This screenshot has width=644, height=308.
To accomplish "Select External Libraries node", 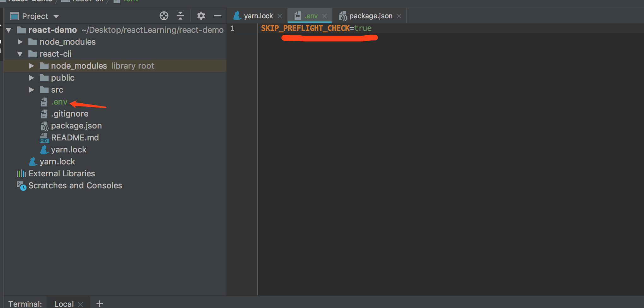I will coord(61,174).
